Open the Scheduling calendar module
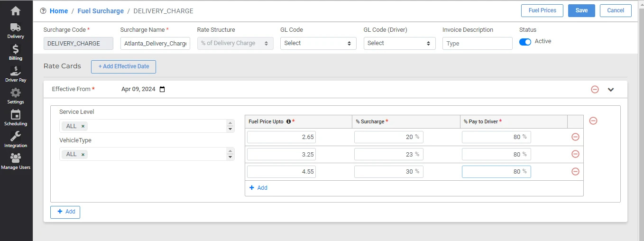The image size is (644, 241). [16, 117]
